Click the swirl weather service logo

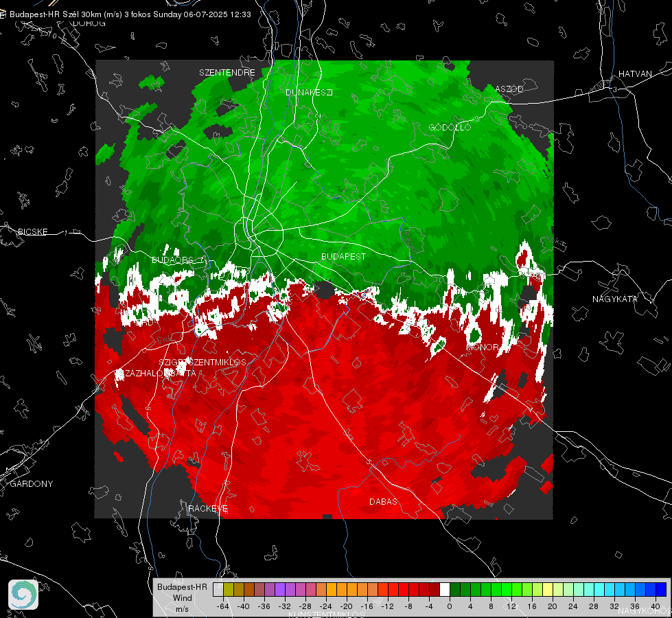click(x=23, y=595)
